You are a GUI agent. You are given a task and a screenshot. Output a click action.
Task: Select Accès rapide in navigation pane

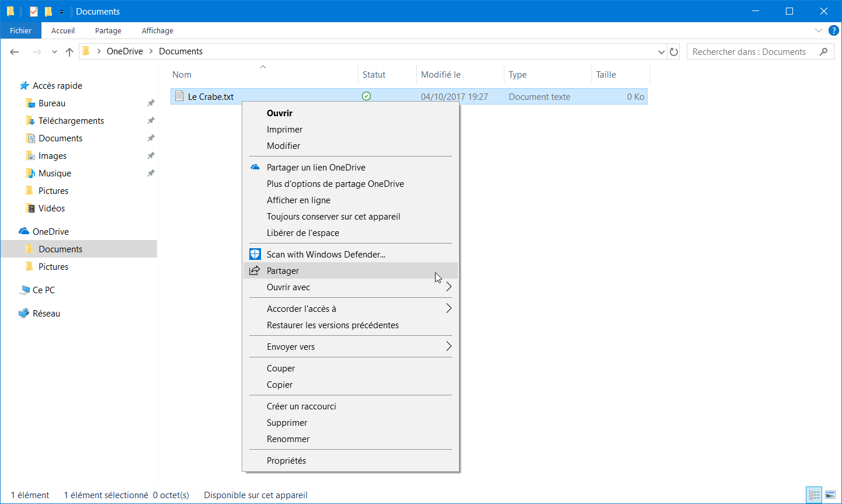57,86
